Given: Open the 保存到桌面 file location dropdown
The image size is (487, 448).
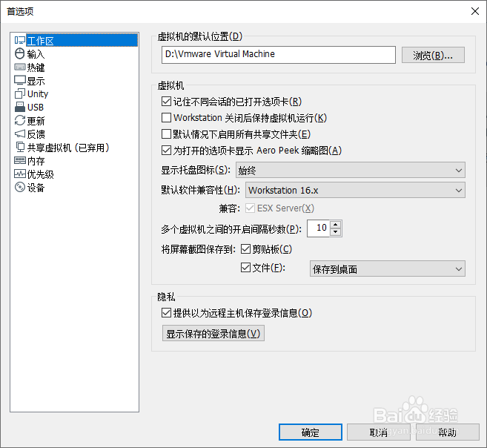Looking at the screenshot, I should coord(388,269).
